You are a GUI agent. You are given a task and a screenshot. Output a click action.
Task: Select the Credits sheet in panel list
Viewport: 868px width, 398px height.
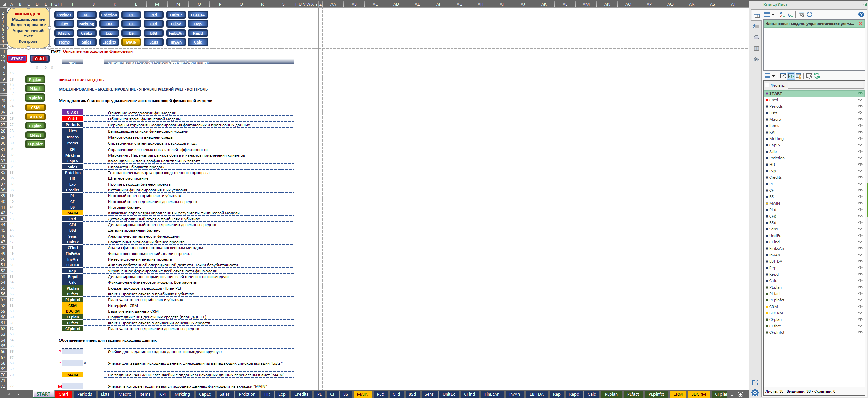775,177
